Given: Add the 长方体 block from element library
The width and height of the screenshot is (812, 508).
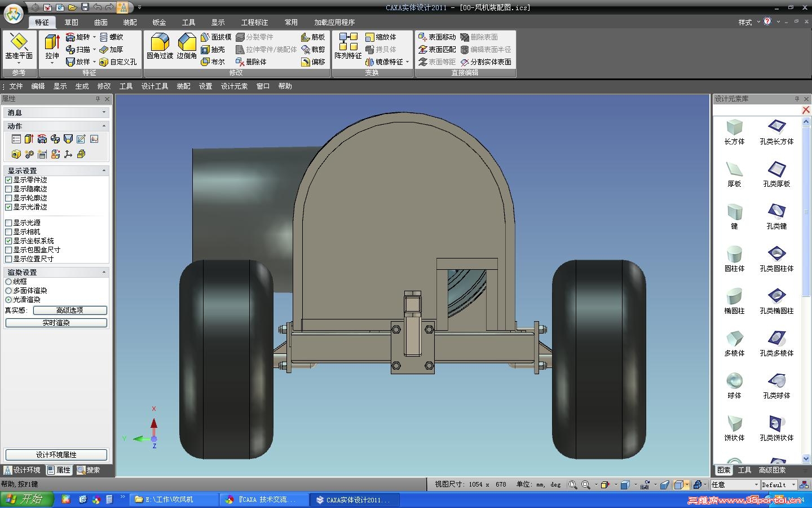Looking at the screenshot, I should tap(734, 132).
